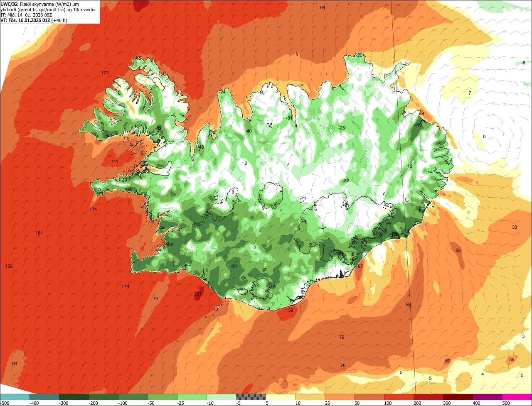Click the map value 99
The image size is (532, 406).
(323, 8)
